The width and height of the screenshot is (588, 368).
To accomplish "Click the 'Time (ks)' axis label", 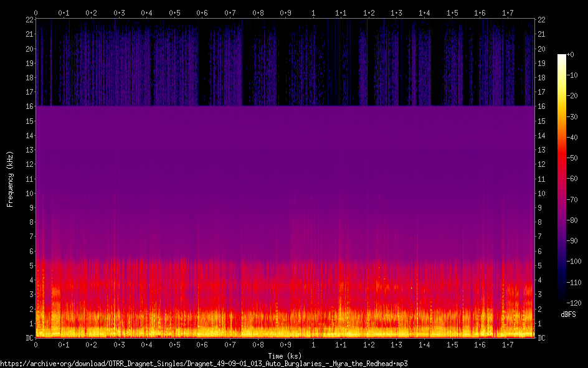I will pos(285,356).
